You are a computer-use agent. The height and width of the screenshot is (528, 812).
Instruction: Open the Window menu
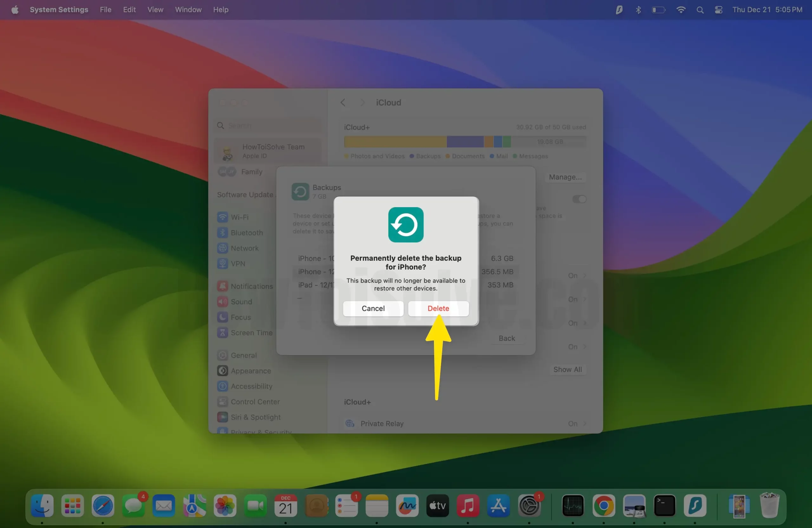188,10
